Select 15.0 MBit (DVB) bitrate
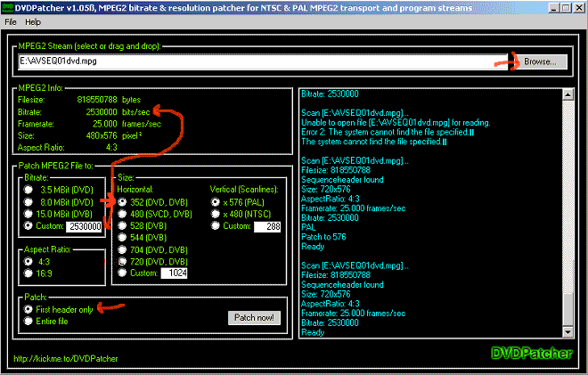 click(29, 214)
